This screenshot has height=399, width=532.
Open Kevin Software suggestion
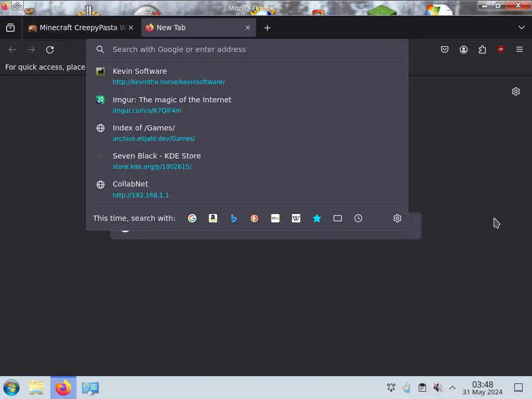click(x=247, y=76)
